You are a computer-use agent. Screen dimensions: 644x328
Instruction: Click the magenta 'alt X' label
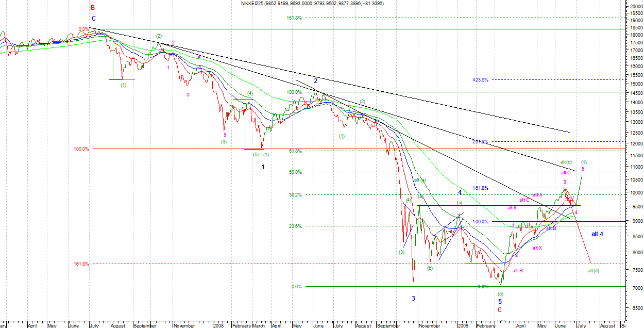point(537,248)
